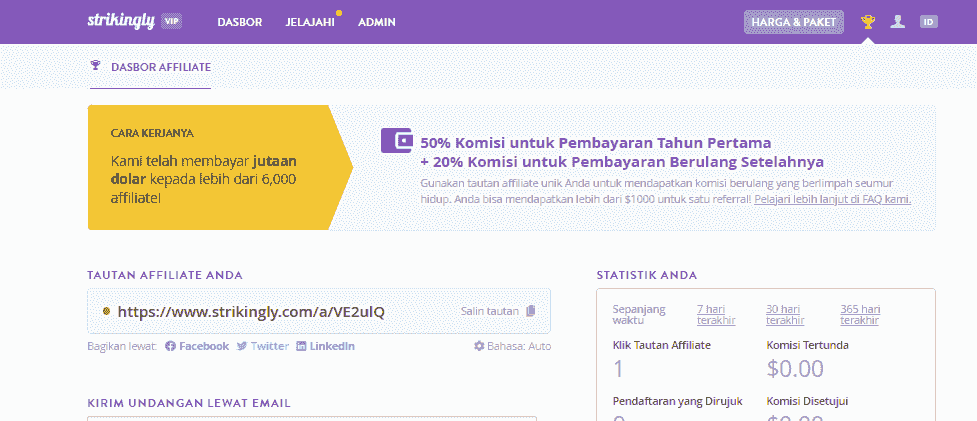Click the ID language badge
Image resolution: width=977 pixels, height=421 pixels.
pos(928,22)
